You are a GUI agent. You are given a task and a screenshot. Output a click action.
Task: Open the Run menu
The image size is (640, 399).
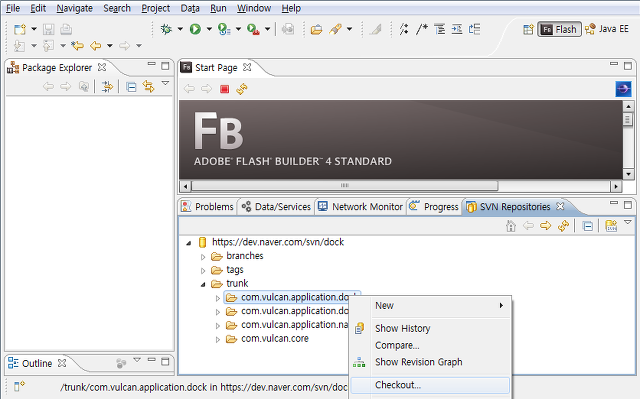point(218,8)
